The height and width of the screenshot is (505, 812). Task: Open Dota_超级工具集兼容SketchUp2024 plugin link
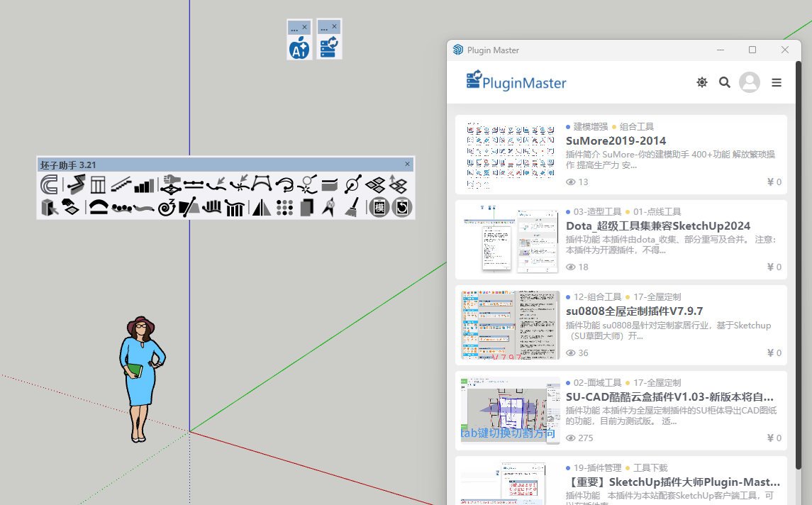pyautogui.click(x=658, y=226)
